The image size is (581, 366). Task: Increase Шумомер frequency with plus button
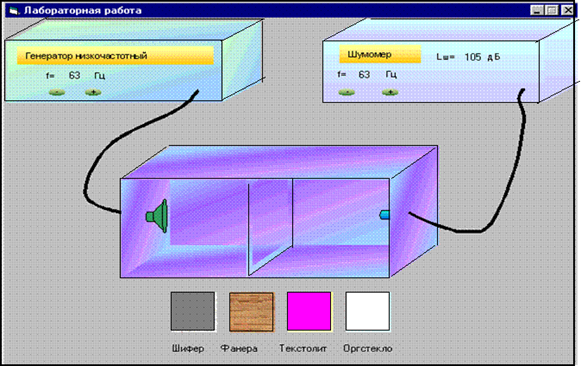point(390,92)
